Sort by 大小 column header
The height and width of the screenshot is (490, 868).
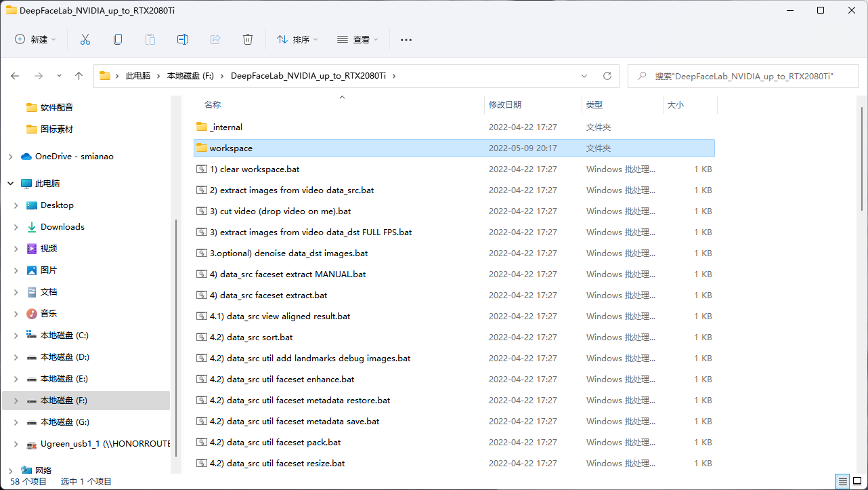pos(676,105)
